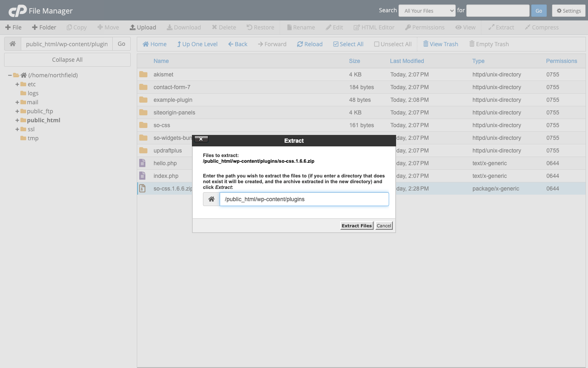The height and width of the screenshot is (368, 588).
Task: Focus the search 'for' text field
Action: (x=498, y=11)
